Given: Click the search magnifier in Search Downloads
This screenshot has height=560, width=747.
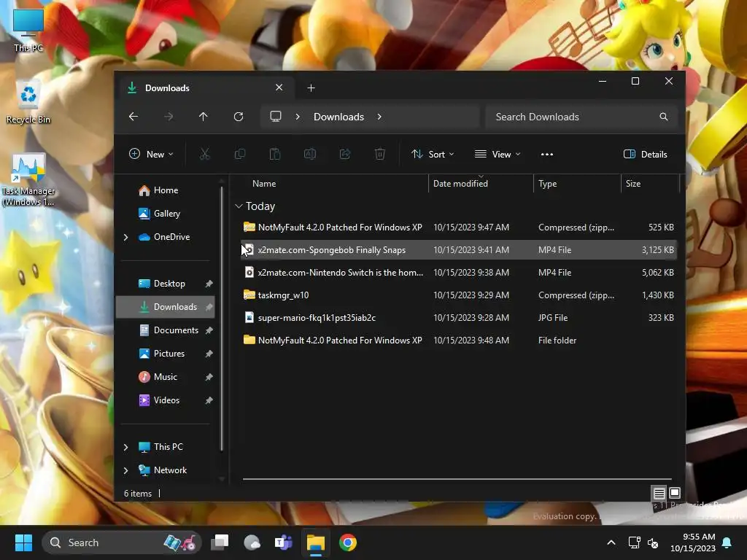Looking at the screenshot, I should coord(664,117).
